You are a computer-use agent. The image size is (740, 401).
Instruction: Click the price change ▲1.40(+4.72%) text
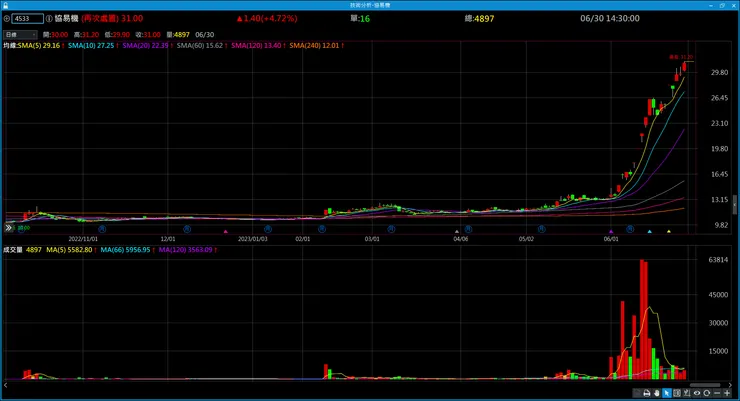click(x=267, y=18)
